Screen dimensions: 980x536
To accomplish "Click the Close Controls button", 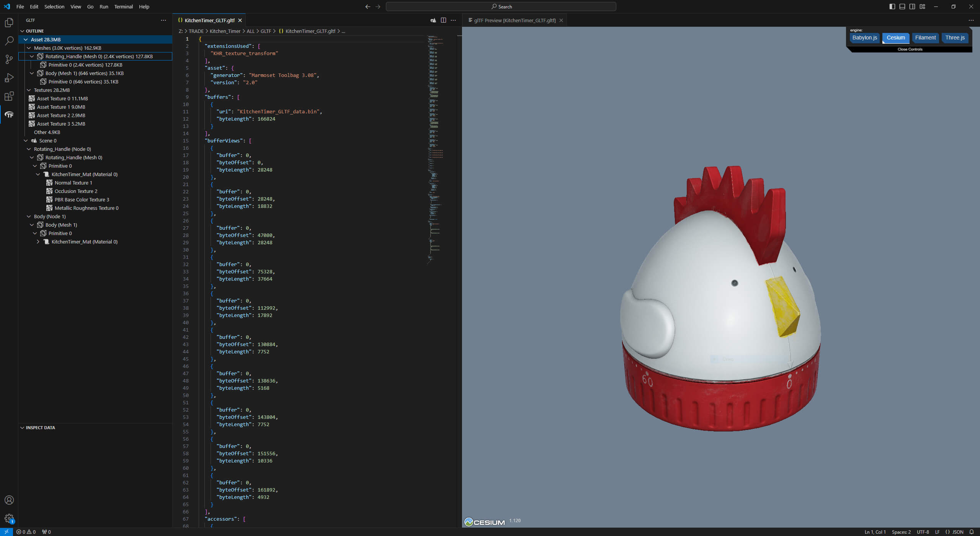I will tap(910, 49).
